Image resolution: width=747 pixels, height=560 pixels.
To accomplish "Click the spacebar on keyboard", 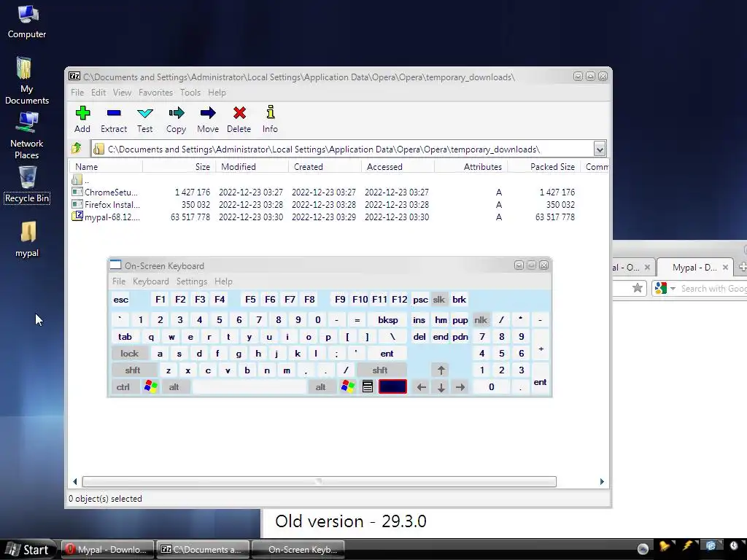I will coord(249,387).
